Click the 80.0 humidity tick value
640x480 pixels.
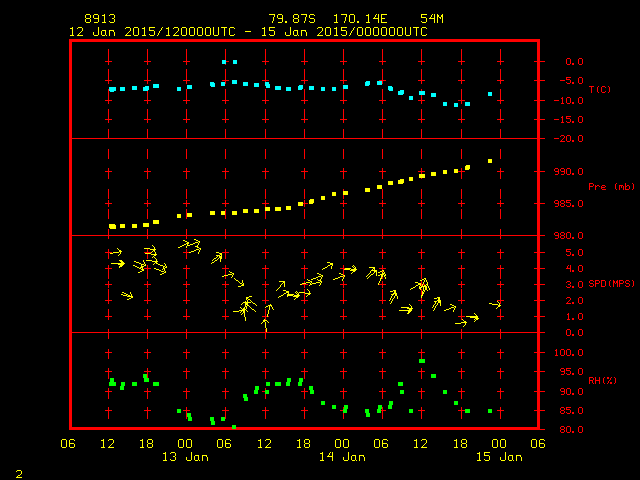(x=571, y=429)
